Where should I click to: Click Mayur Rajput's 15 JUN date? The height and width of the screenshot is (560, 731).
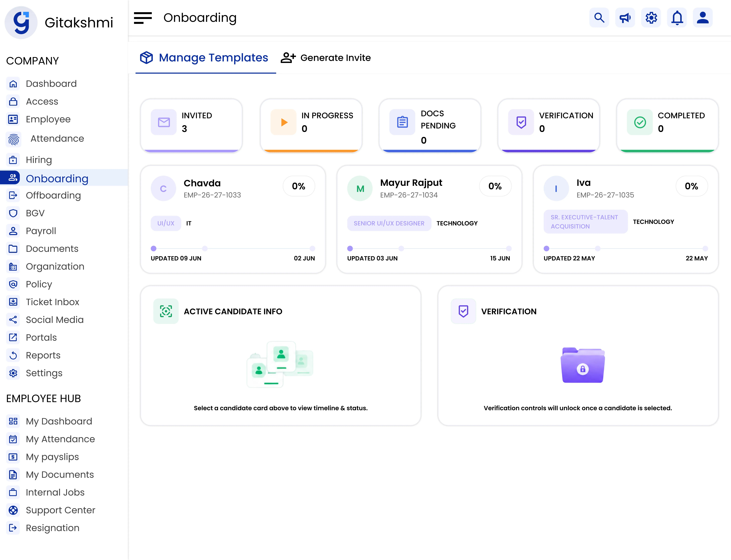[500, 258]
